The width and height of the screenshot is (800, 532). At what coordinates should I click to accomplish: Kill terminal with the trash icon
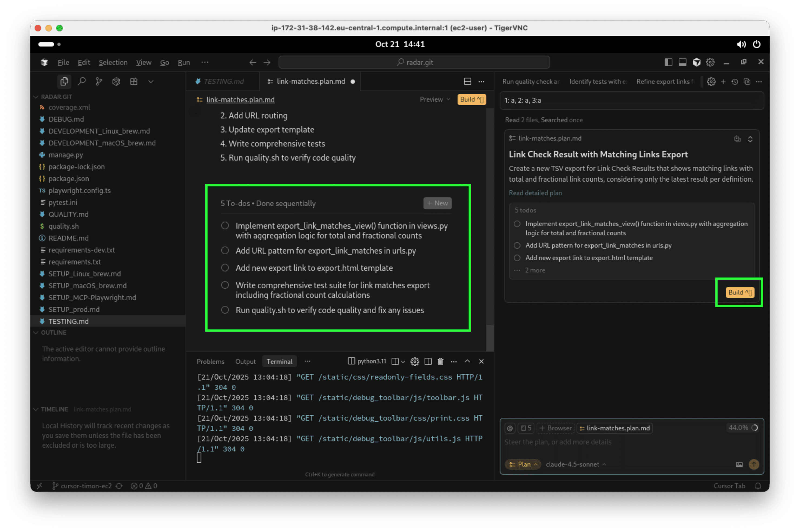(441, 361)
